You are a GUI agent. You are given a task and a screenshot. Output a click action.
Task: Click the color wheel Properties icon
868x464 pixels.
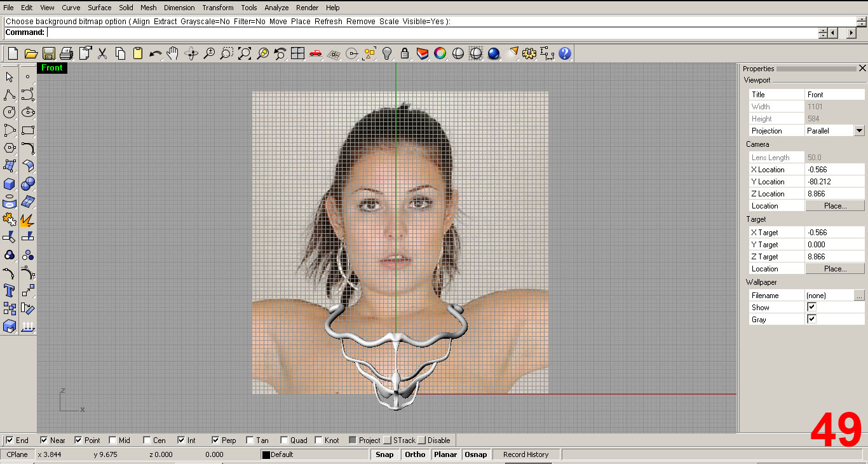tap(440, 53)
